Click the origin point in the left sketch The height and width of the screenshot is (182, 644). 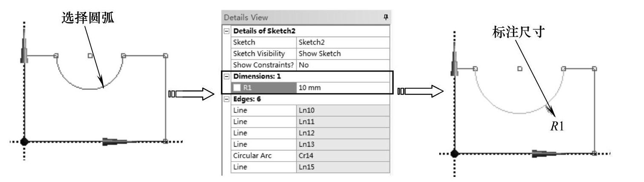(24, 141)
